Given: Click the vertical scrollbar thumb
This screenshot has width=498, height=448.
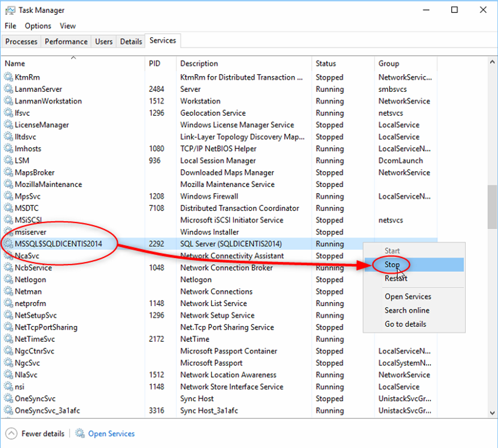Looking at the screenshot, I should pyautogui.click(x=492, y=207).
